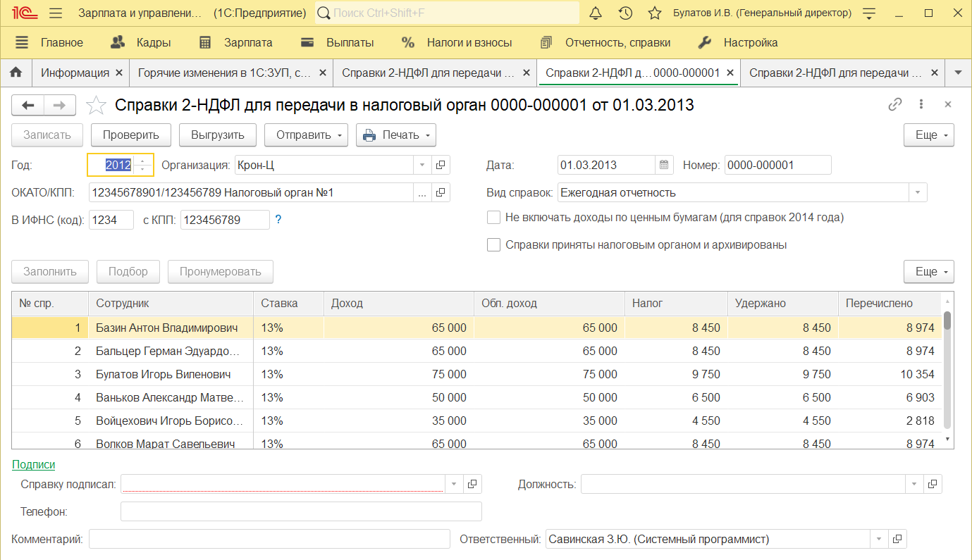Image resolution: width=972 pixels, height=560 pixels.
Task: Click Записать button
Action: tap(47, 135)
